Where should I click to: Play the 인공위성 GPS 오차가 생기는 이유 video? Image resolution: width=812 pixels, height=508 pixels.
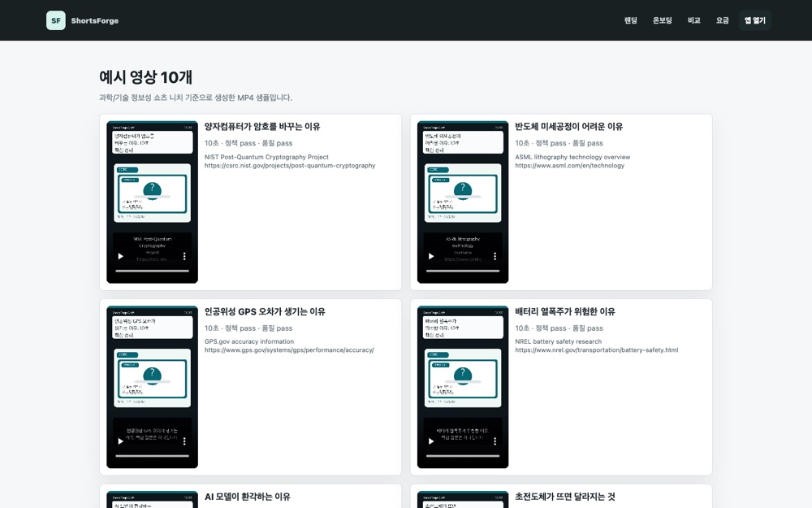pos(121,441)
